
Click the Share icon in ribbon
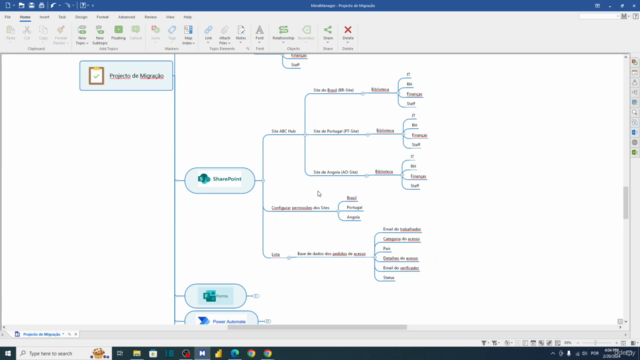pos(328,30)
